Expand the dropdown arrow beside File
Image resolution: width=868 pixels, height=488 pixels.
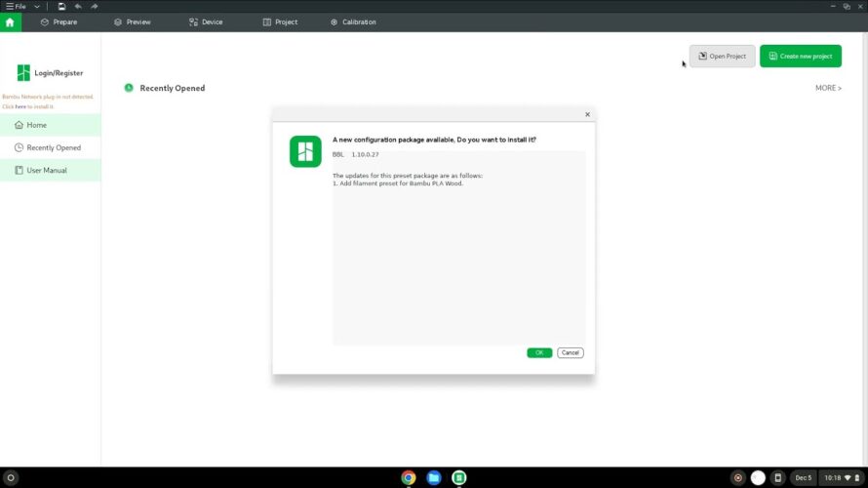tap(36, 7)
